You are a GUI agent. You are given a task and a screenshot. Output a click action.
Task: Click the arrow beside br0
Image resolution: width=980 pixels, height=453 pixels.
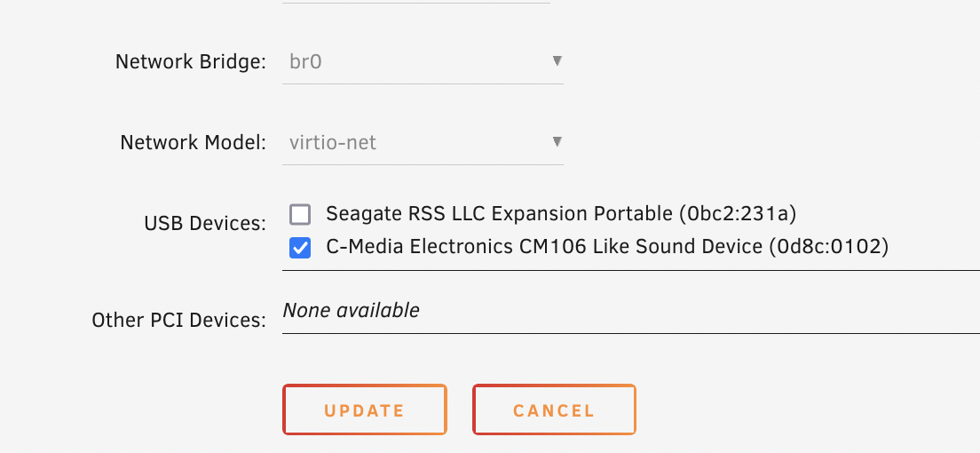(557, 61)
